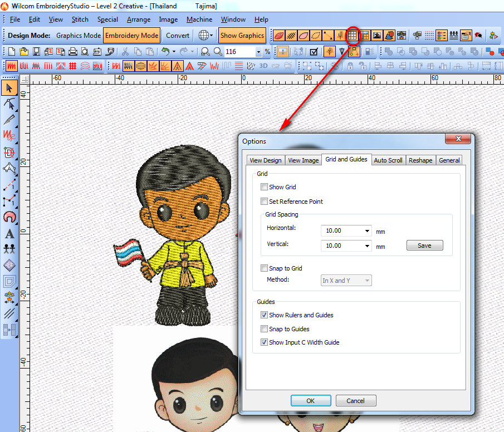Click the Open file folder icon
Screen dimensions: 504x432
(x=24, y=51)
